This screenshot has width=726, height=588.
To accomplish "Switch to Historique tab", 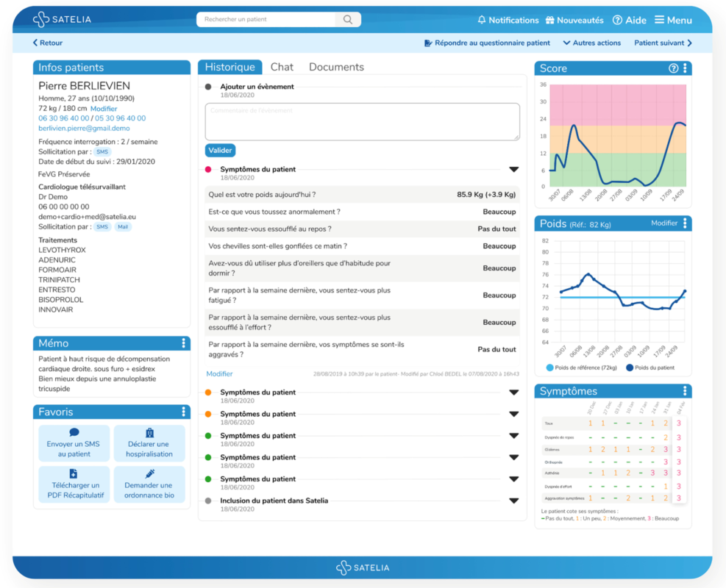I will pos(230,67).
